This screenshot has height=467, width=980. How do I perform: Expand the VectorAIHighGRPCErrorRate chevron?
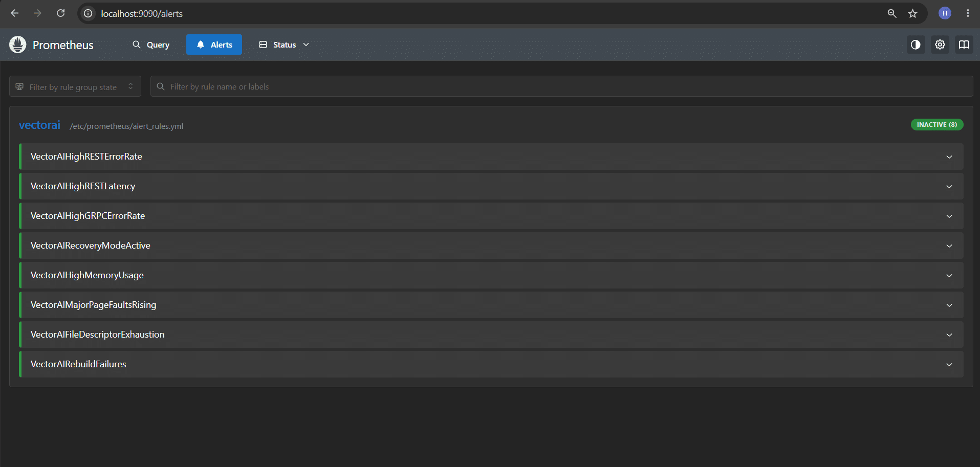949,216
